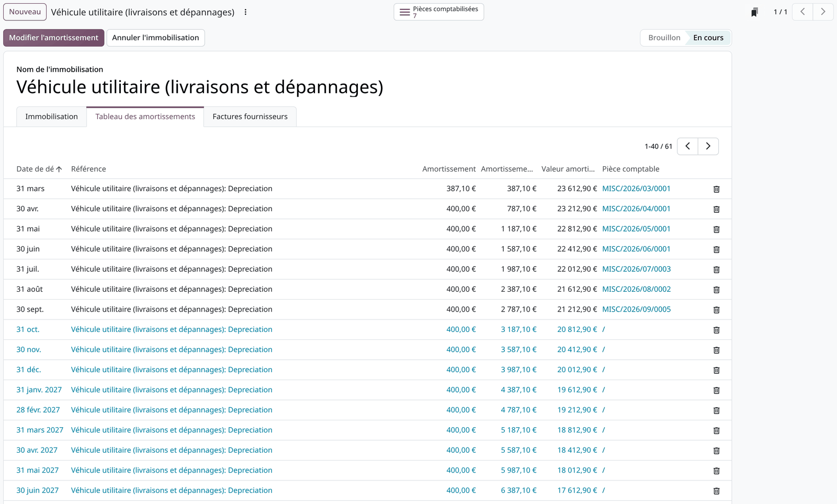
Task: Open journal entry MISC/2026/09/0005
Action: point(636,310)
